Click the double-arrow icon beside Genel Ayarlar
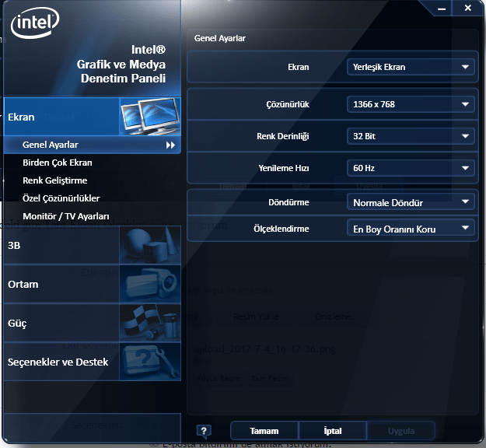The width and height of the screenshot is (486, 448). (170, 145)
